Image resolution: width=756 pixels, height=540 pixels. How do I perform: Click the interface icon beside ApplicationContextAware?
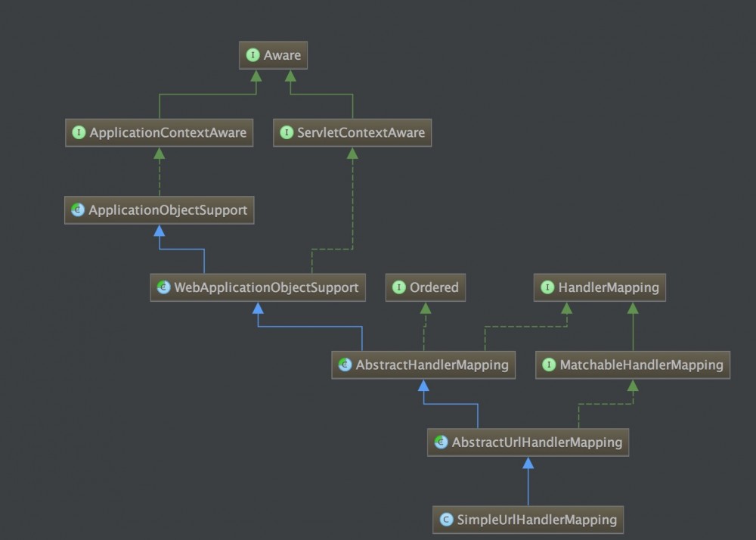[79, 132]
